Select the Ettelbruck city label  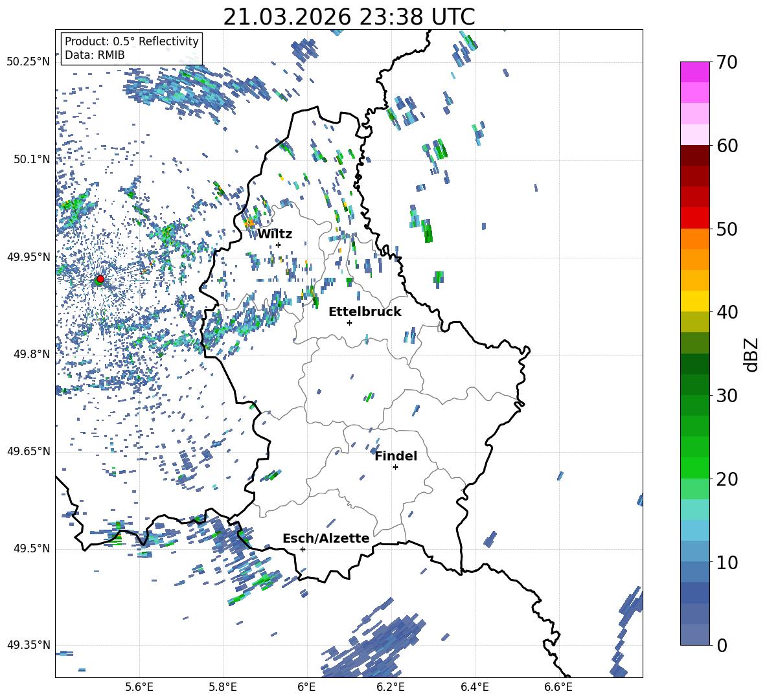[x=365, y=312]
